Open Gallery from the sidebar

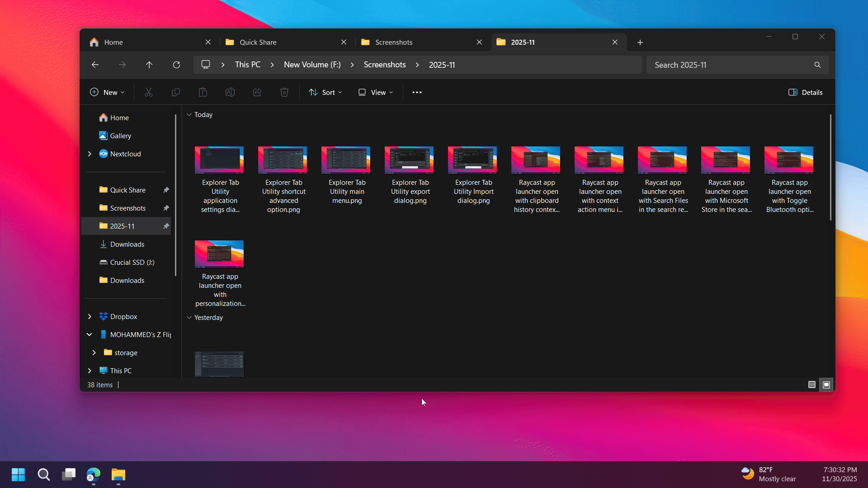(120, 136)
